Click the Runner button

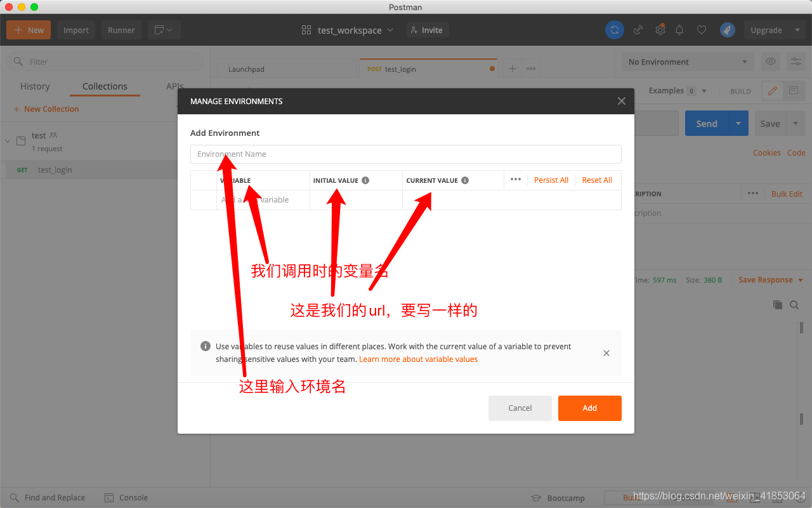[x=121, y=30]
